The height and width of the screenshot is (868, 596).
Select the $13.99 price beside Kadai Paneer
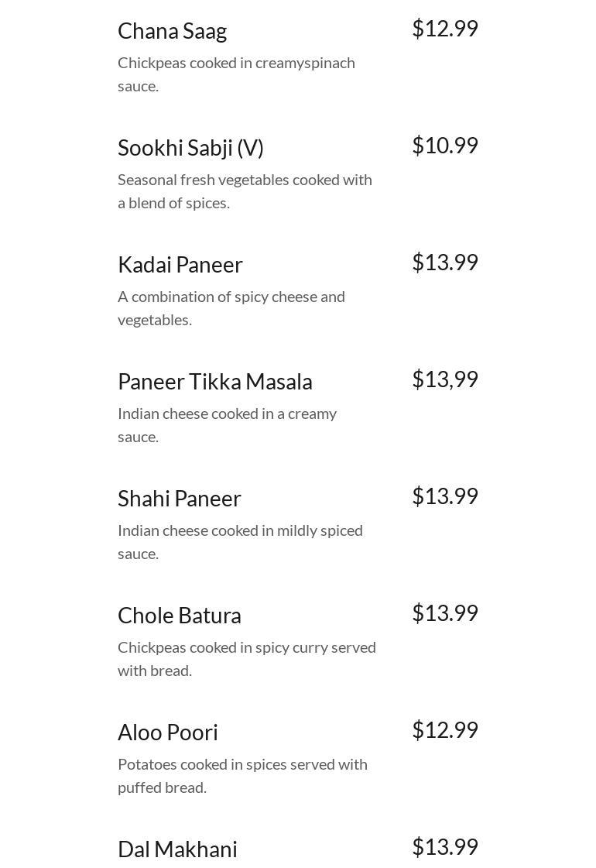(x=445, y=262)
